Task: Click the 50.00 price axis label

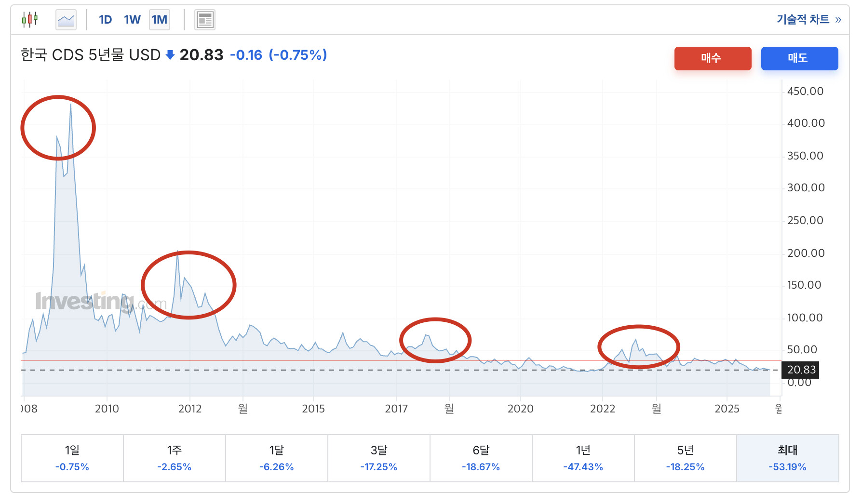Action: 802,349
